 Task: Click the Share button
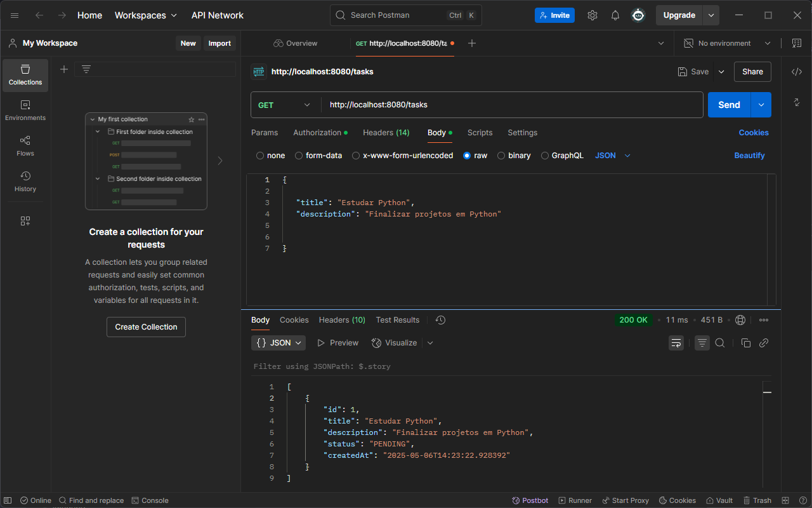coord(752,72)
